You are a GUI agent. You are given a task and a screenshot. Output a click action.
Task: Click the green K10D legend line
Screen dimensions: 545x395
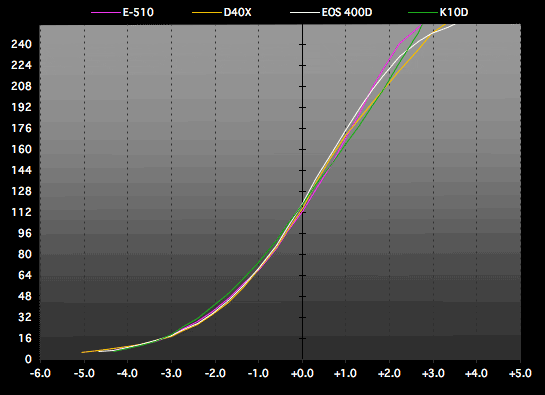tap(423, 13)
